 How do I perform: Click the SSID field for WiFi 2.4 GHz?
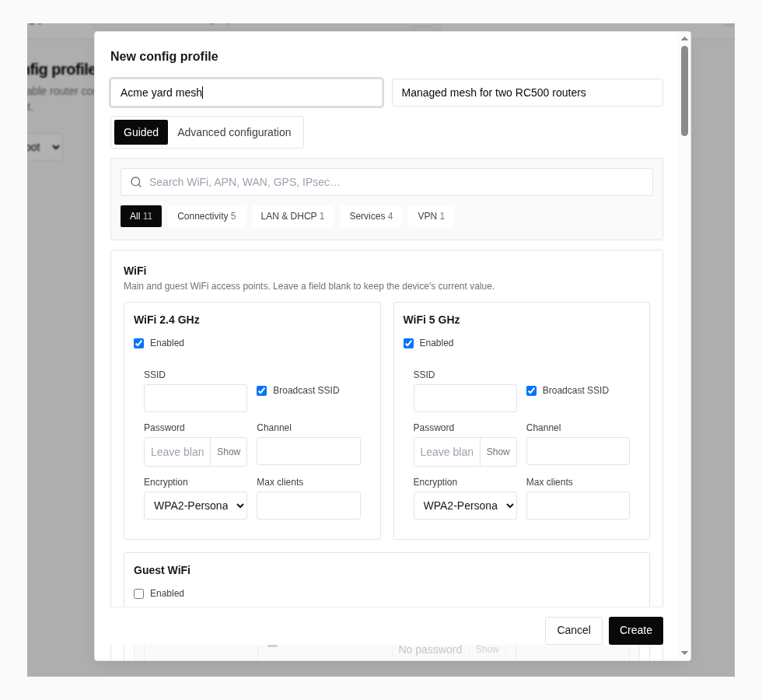click(x=195, y=398)
